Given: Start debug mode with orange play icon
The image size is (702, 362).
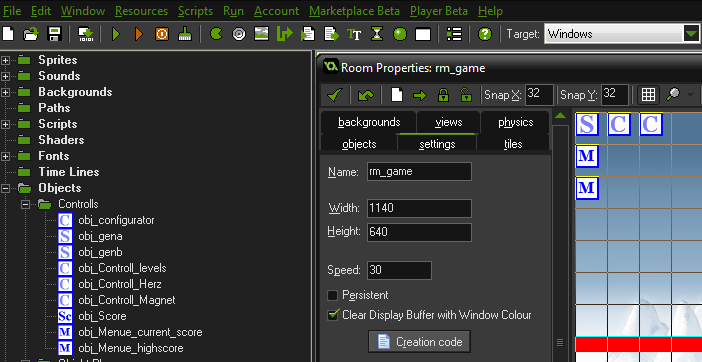Looking at the screenshot, I should click(x=139, y=34).
